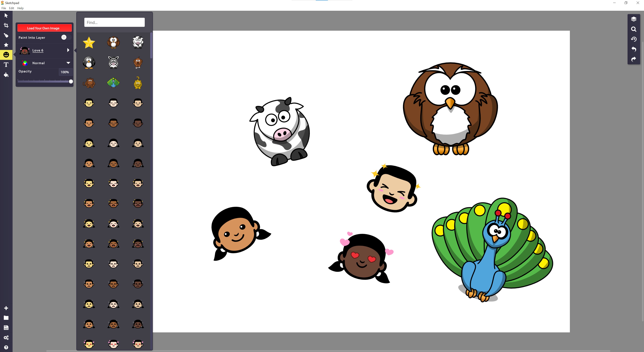
Task: Open the Zoom tool
Action: (x=634, y=29)
